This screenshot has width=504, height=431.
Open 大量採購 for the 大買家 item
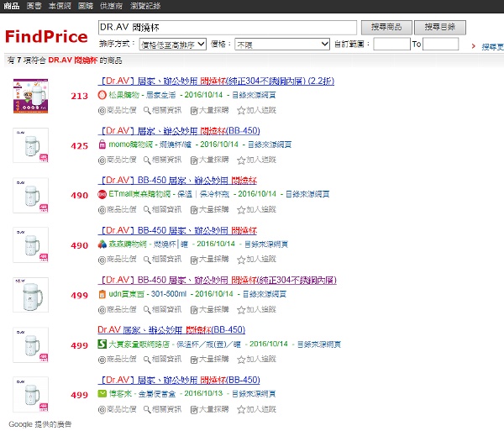click(209, 359)
